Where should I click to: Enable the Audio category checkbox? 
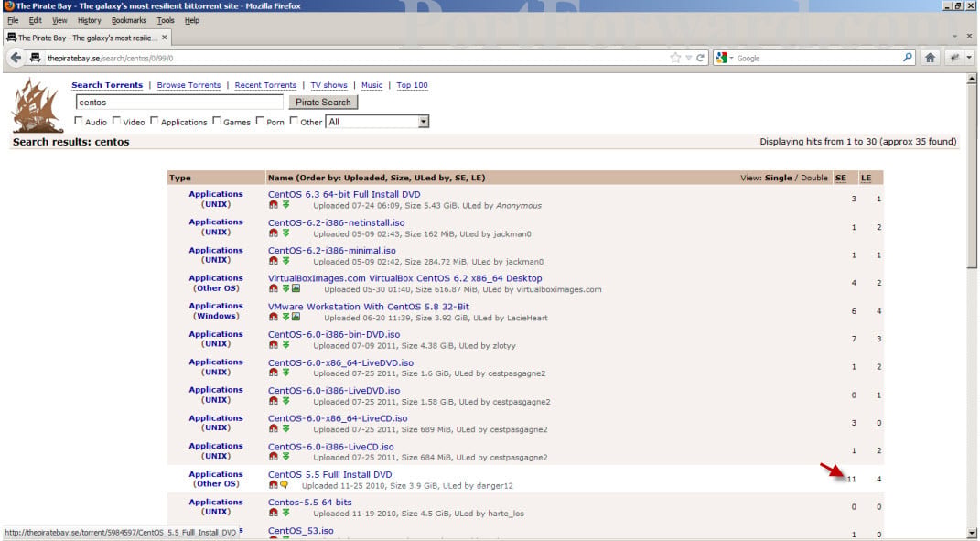[x=79, y=121]
